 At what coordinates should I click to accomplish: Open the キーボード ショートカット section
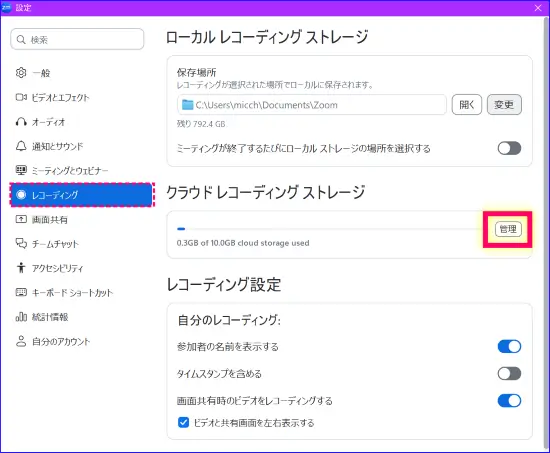[x=81, y=292]
